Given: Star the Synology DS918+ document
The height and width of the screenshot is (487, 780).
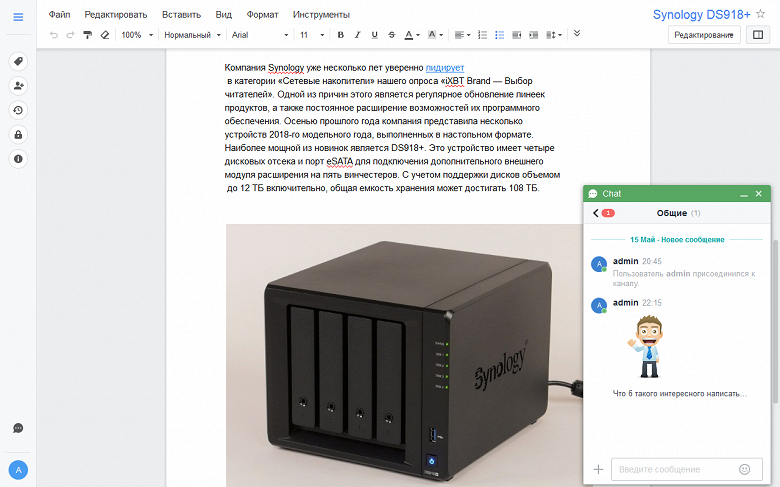Looking at the screenshot, I should 760,14.
